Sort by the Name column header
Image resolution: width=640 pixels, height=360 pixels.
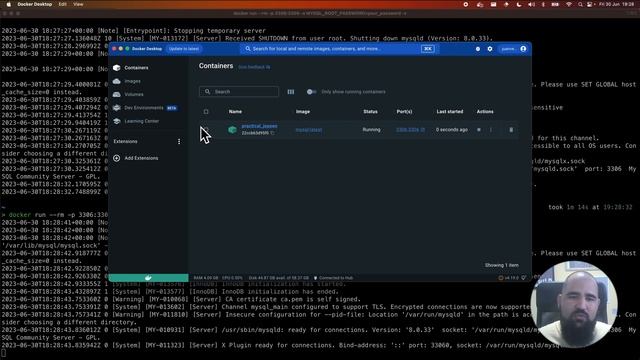click(235, 111)
